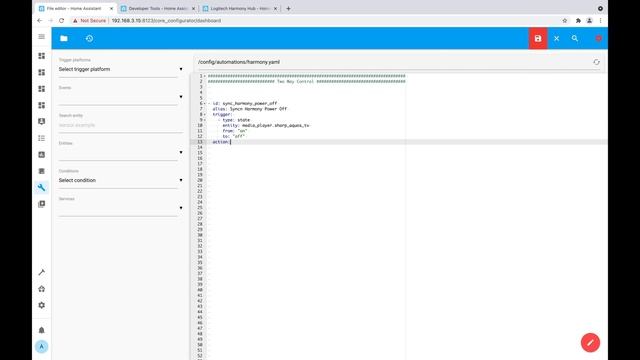640x360 pixels.
Task: Click the 'entity: media_player.sharp_aquos_tv' line
Action: (266, 125)
